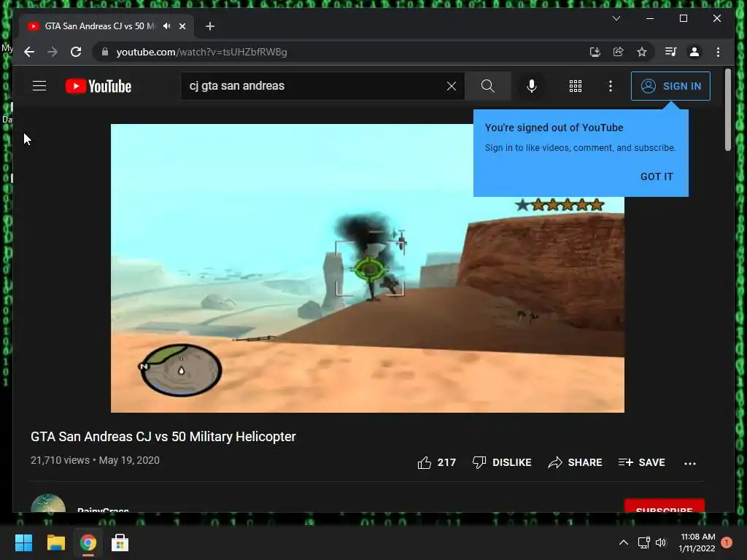Click the Chrome taskbar icon

[x=88, y=542]
